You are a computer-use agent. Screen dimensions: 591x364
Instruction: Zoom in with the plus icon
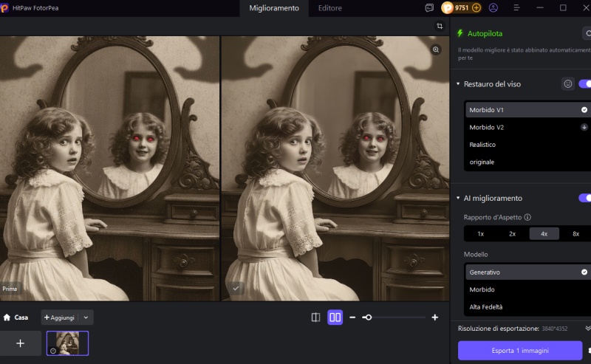point(435,317)
